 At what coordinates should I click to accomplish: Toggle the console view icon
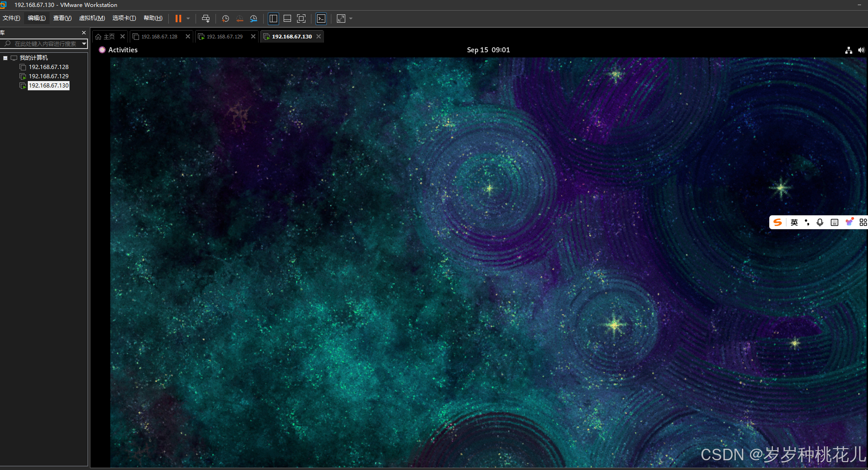[x=321, y=19]
